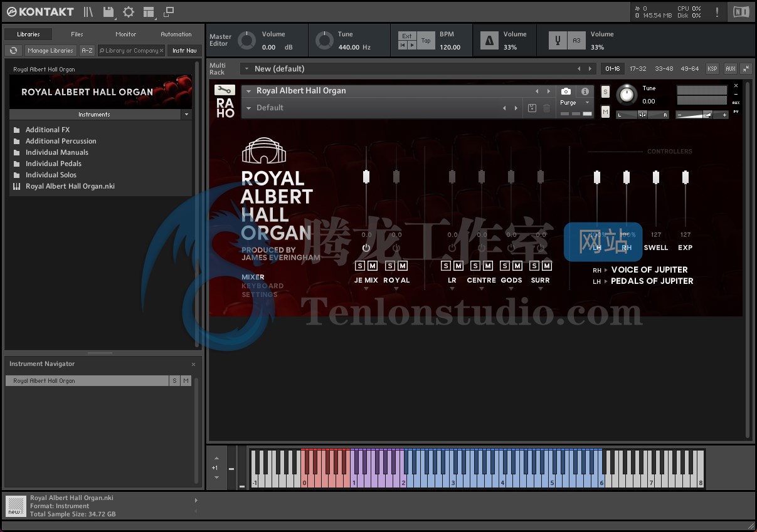Image resolution: width=757 pixels, height=532 pixels.
Task: Click the SWELL controller fader
Action: point(656,177)
